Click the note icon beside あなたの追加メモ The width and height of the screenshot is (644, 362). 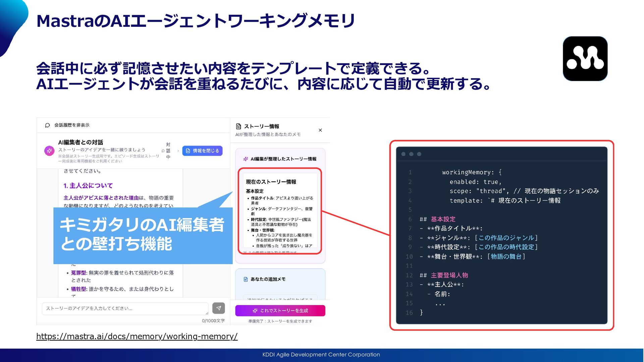[x=246, y=279]
